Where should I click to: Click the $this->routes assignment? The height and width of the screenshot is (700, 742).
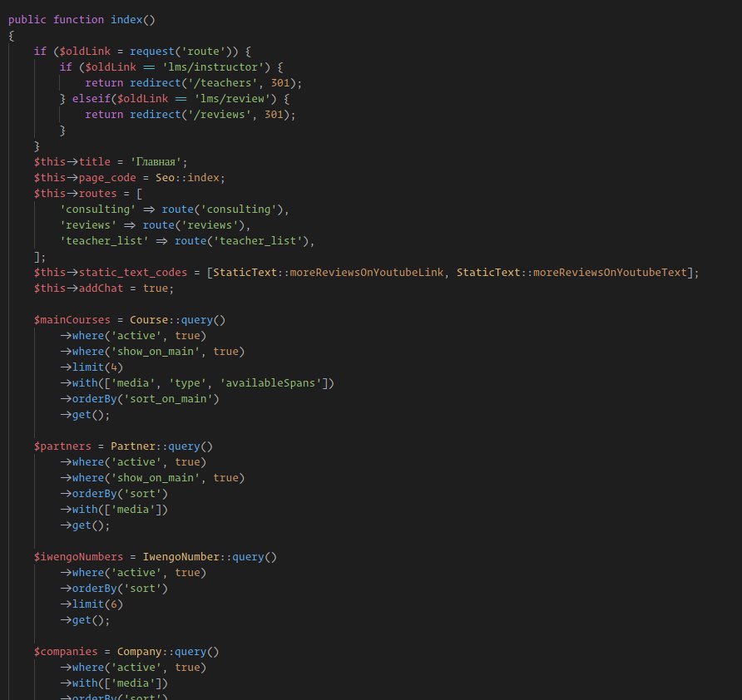coord(87,194)
